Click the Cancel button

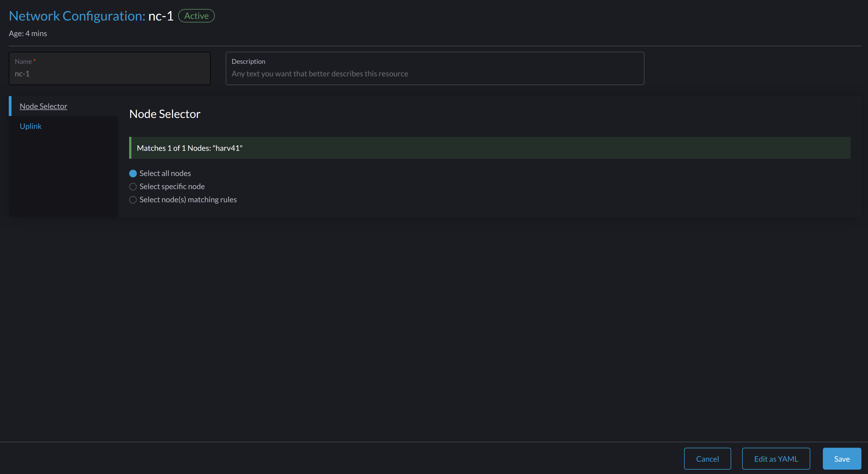pyautogui.click(x=707, y=458)
